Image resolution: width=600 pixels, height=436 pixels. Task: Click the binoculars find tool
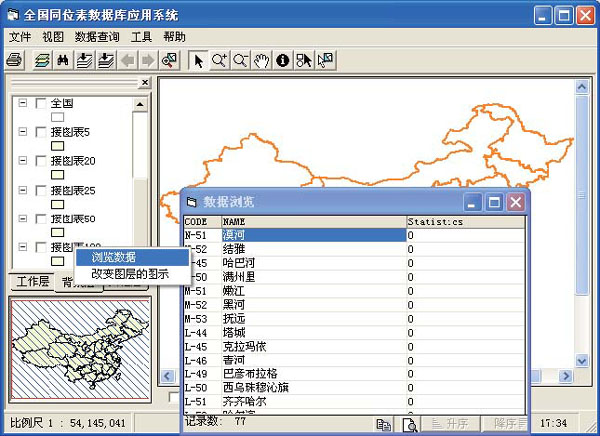click(x=64, y=60)
